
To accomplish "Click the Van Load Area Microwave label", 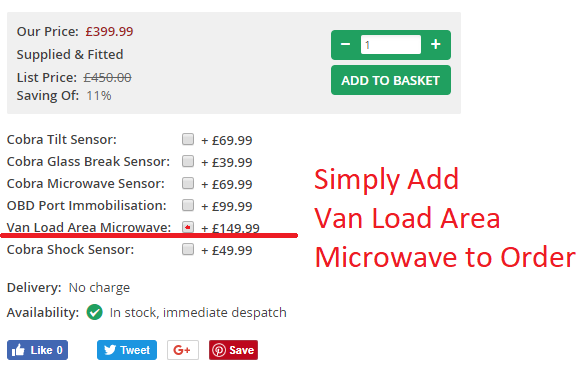I will 89,227.
